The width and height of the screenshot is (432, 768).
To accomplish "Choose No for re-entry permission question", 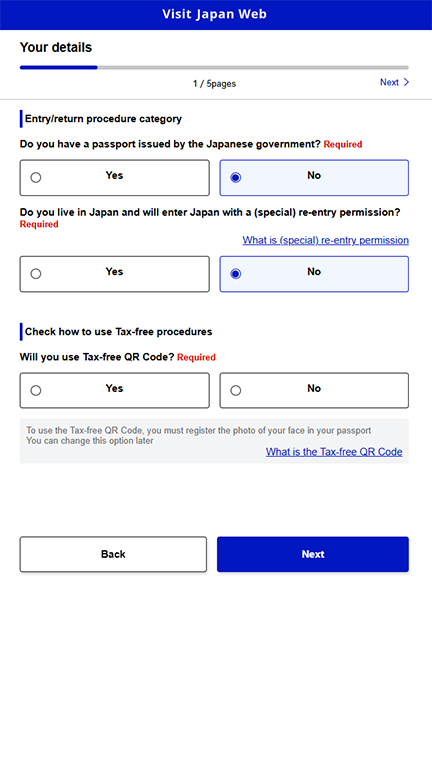I will pos(314,274).
